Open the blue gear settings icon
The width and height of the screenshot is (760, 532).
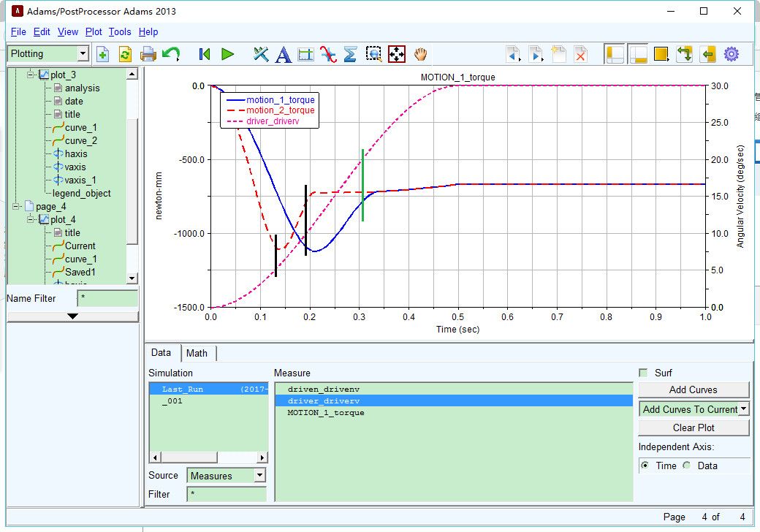(731, 54)
